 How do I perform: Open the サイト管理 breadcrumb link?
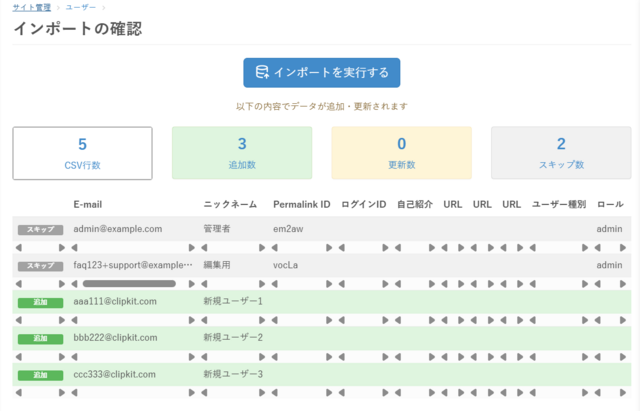point(32,7)
